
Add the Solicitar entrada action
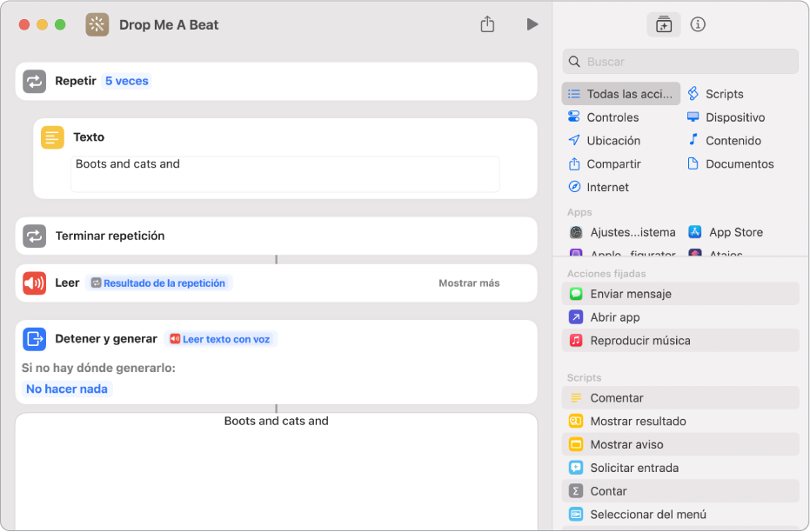point(680,468)
